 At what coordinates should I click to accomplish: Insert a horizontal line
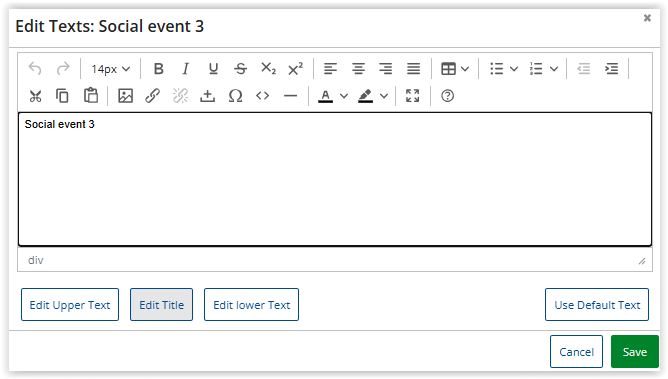tap(290, 96)
